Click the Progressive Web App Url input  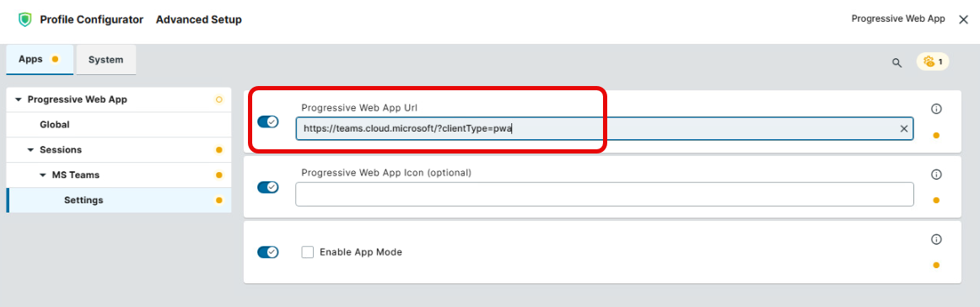pos(605,129)
